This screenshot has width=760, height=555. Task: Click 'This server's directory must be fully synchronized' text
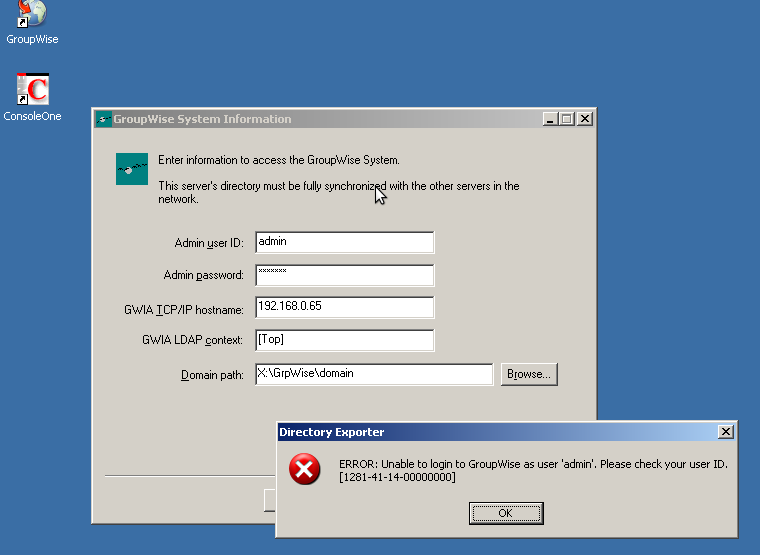[339, 192]
